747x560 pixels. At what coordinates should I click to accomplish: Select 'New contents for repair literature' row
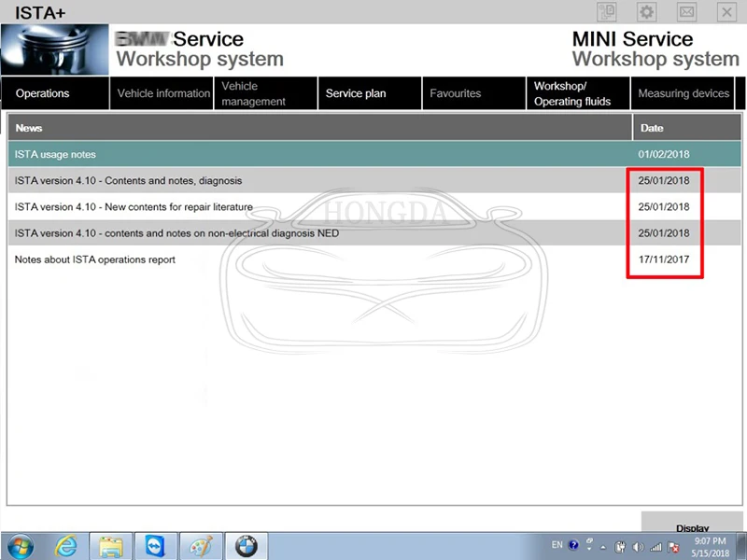[374, 206]
